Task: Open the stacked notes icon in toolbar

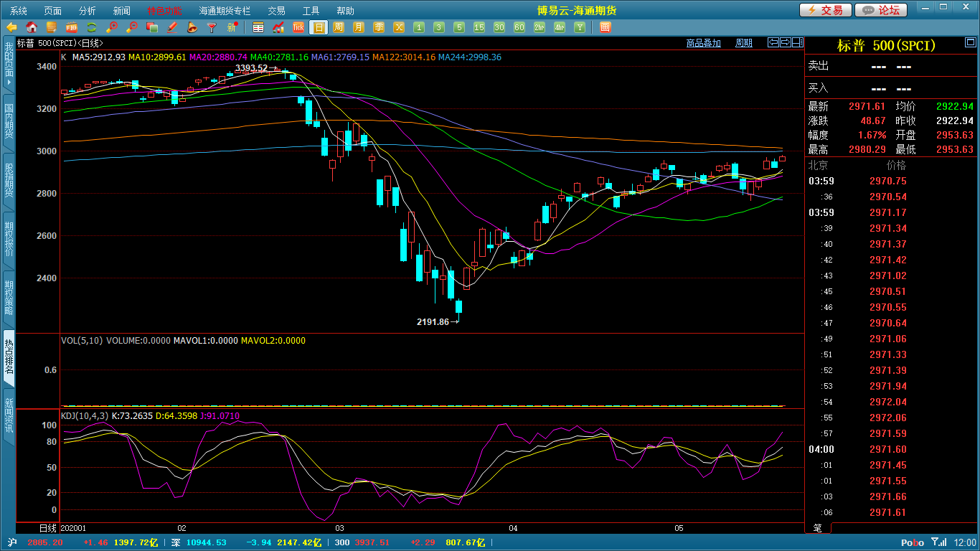Action: [52, 27]
